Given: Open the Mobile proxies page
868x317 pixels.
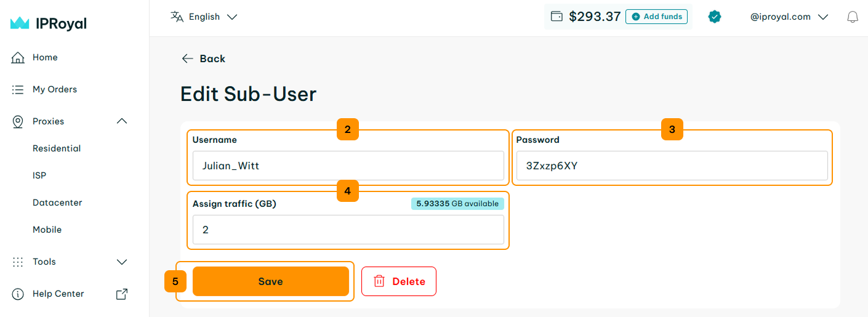Looking at the screenshot, I should (x=47, y=230).
